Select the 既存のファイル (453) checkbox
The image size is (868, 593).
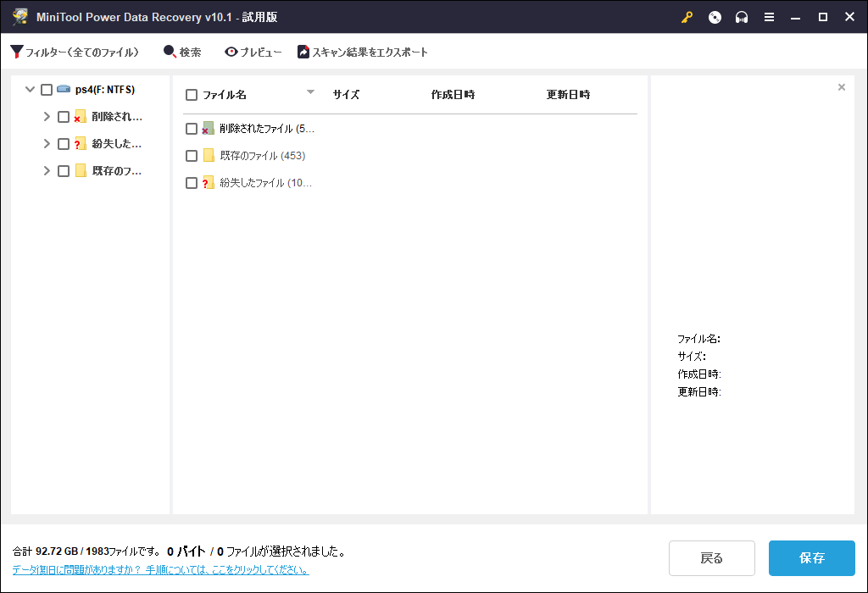(192, 155)
